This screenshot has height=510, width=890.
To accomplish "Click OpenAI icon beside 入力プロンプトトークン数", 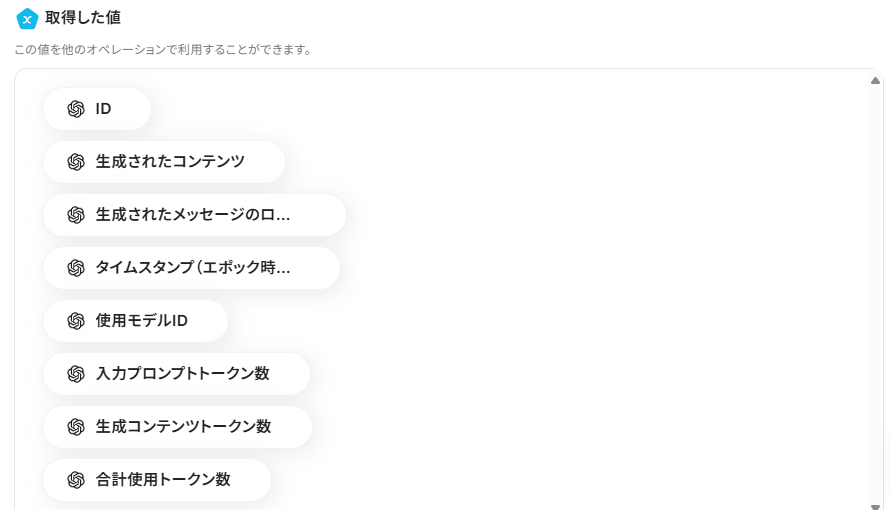I will [x=76, y=374].
